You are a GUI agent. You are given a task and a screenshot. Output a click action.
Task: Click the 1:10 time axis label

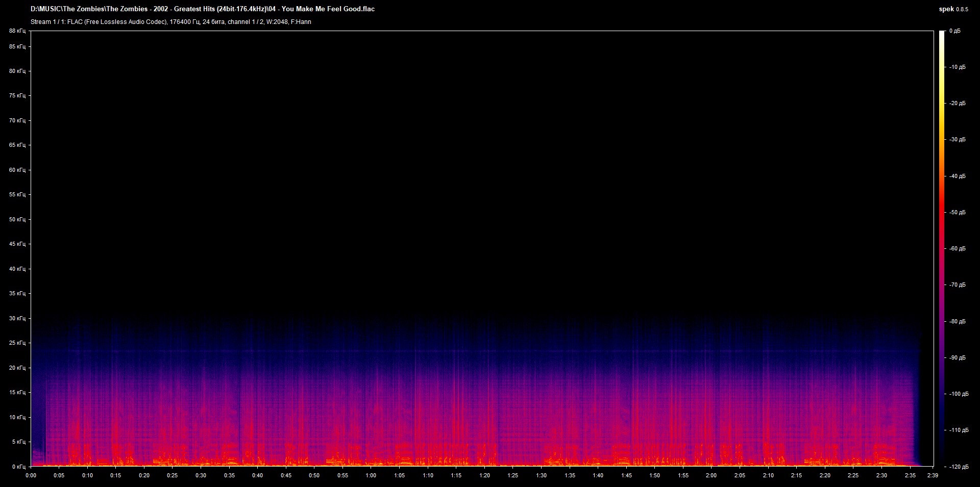coord(428,475)
